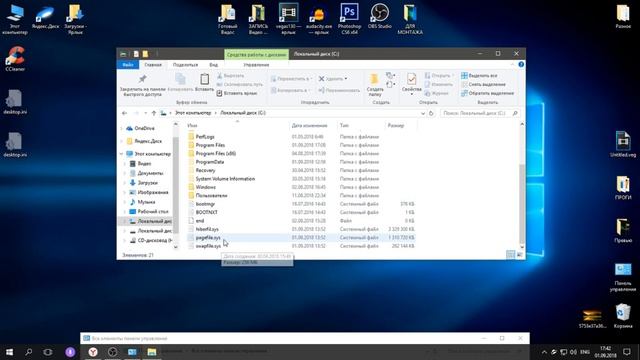Click the Вставить clipboard icon
The height and width of the screenshot is (360, 640).
[x=204, y=79]
